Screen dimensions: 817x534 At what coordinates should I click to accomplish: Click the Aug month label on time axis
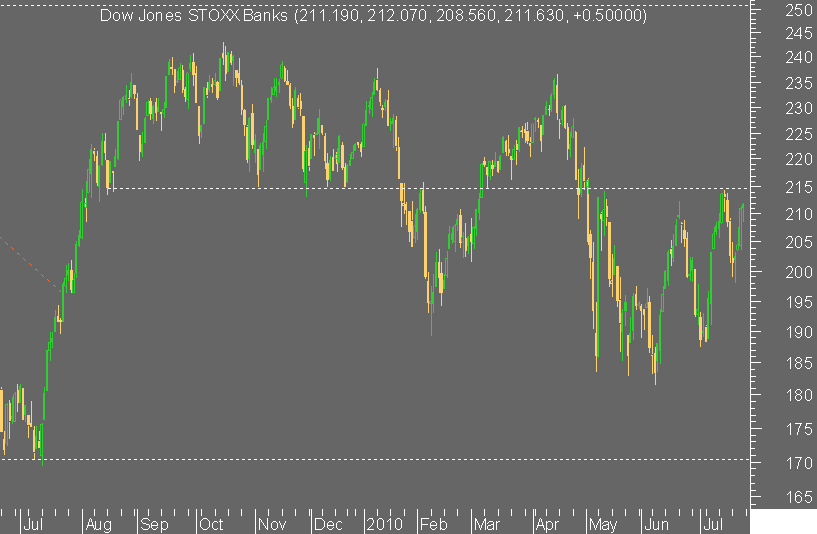click(98, 525)
